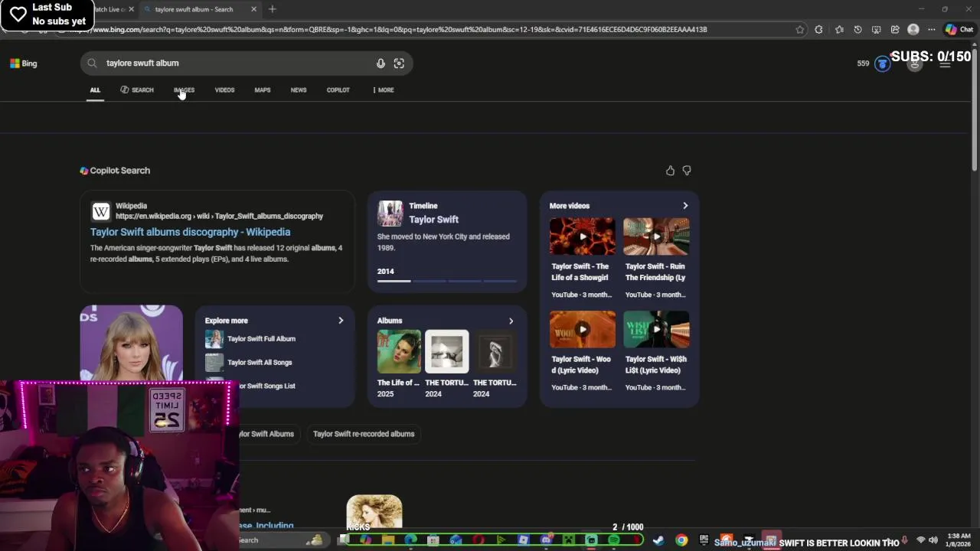Open Edge screenshot capture icon
The height and width of the screenshot is (551, 980).
877,30
